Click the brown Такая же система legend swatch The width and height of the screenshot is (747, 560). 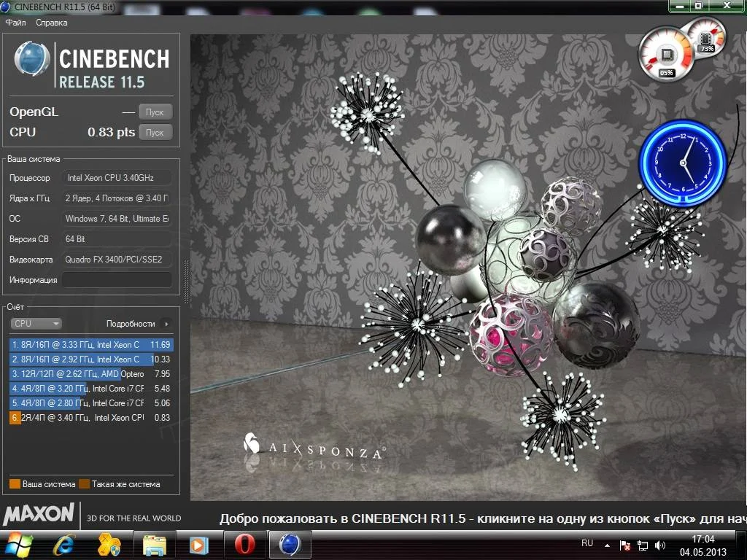coord(85,484)
